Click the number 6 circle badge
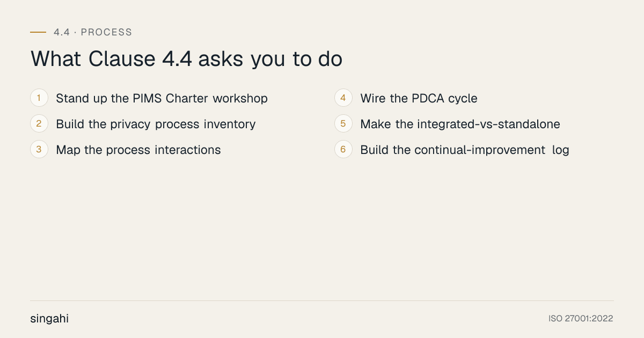This screenshot has height=338, width=644. 343,150
